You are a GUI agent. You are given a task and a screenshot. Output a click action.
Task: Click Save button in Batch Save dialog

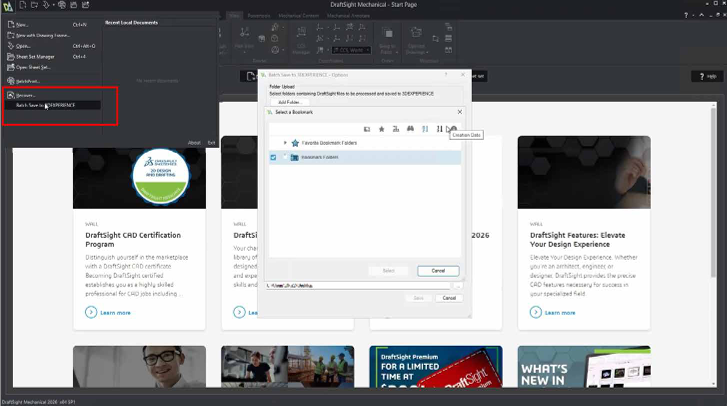(418, 298)
